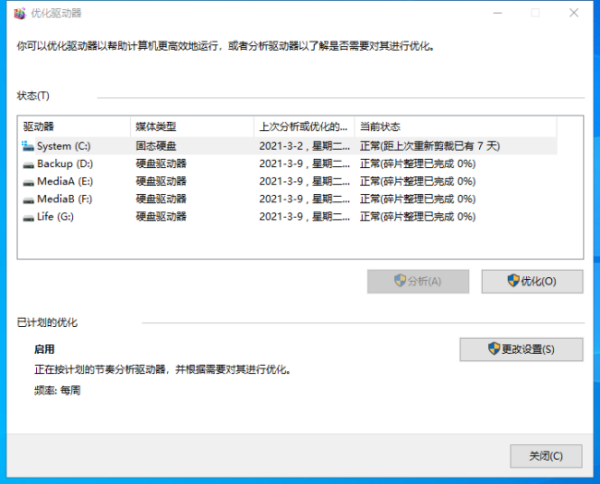Sort by the 当前状态 column header
The height and width of the screenshot is (484, 600).
click(x=456, y=126)
